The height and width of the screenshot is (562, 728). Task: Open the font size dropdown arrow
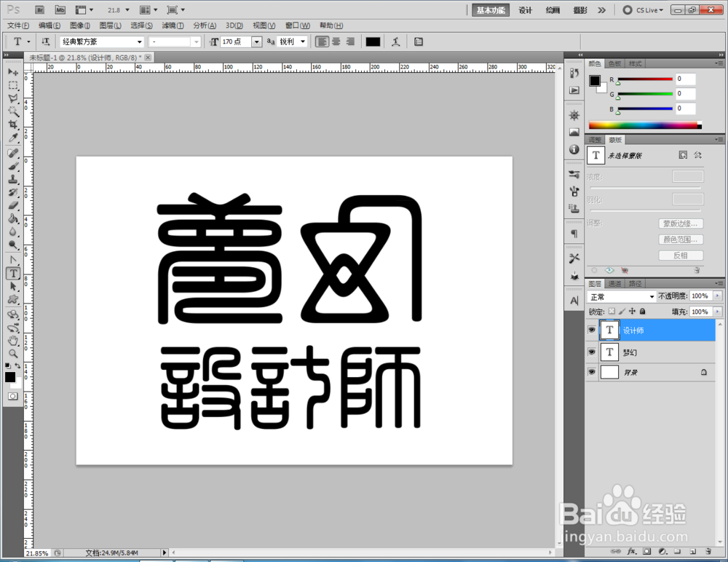256,41
